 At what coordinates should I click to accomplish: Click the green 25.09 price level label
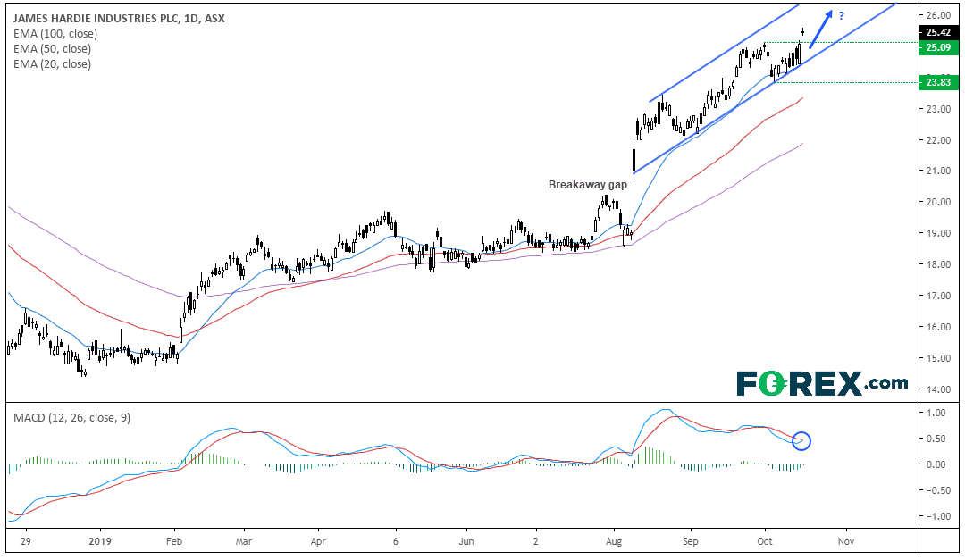[938, 47]
